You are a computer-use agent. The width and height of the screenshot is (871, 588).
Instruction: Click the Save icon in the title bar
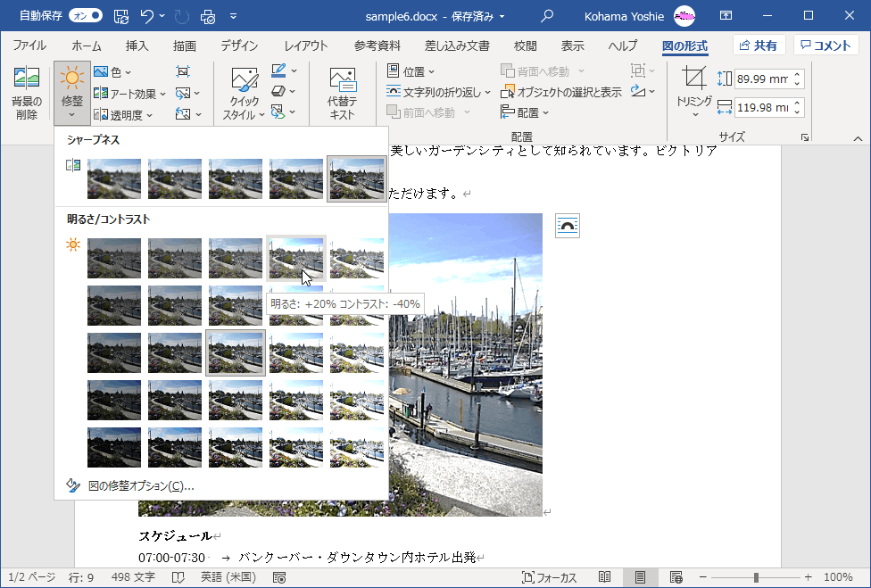tap(121, 16)
